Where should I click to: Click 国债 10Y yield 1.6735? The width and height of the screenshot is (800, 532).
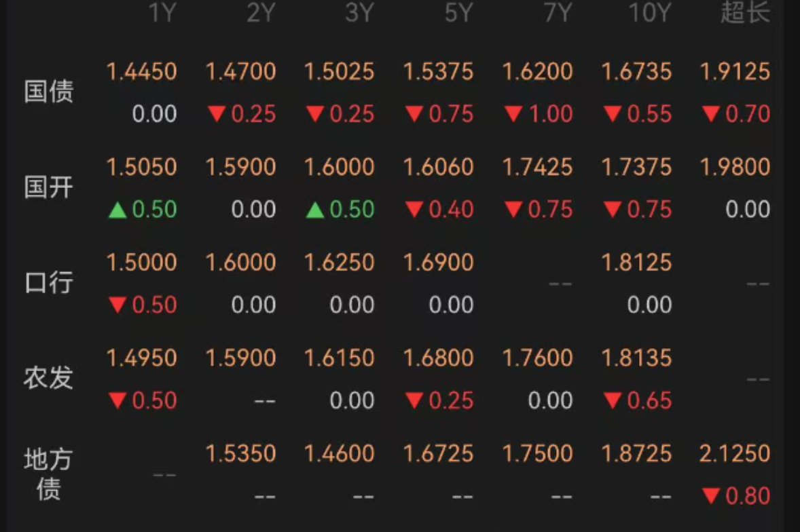(636, 71)
